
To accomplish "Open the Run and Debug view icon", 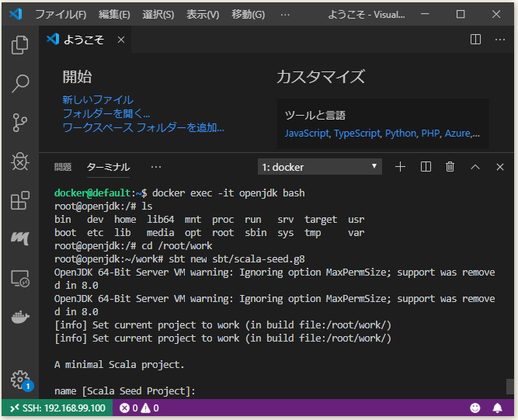I will tap(20, 161).
